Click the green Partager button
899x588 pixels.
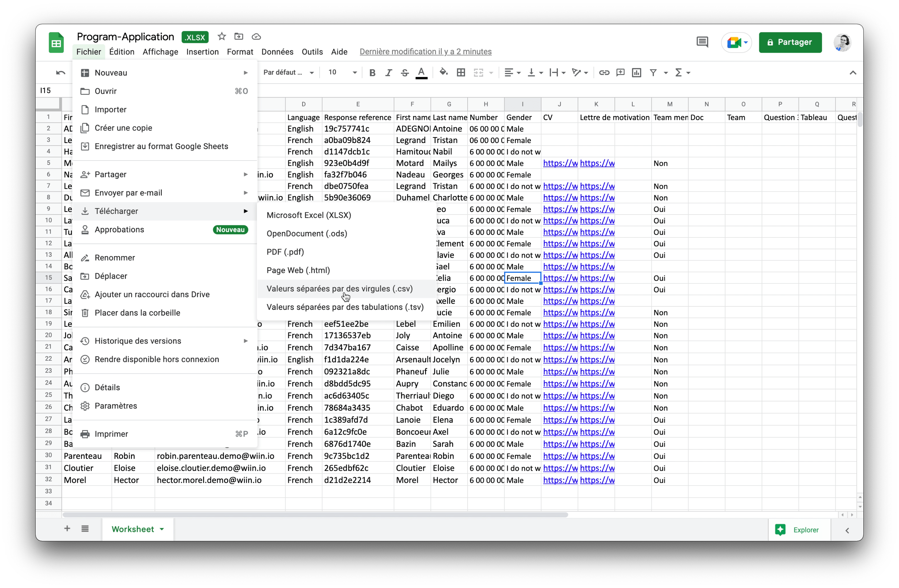click(x=790, y=42)
